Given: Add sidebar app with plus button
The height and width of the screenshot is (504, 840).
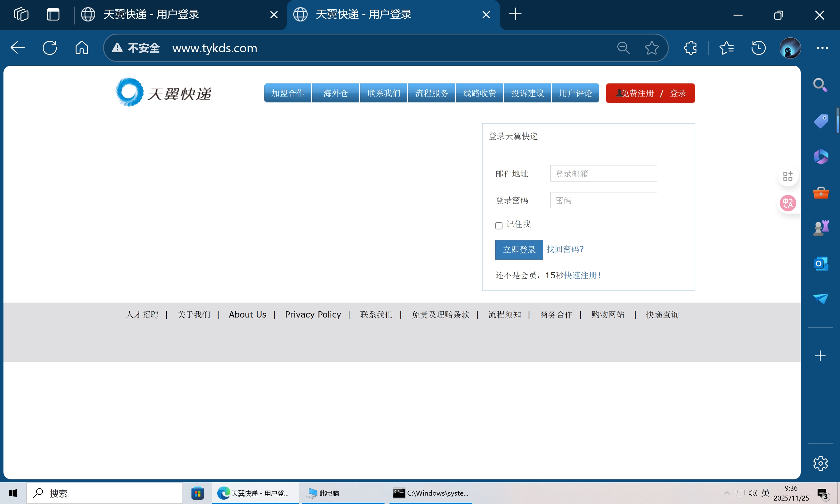Looking at the screenshot, I should pyautogui.click(x=820, y=356).
